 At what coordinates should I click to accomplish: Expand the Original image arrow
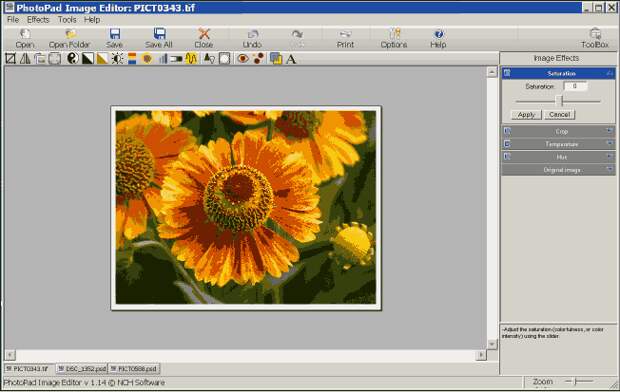[609, 169]
